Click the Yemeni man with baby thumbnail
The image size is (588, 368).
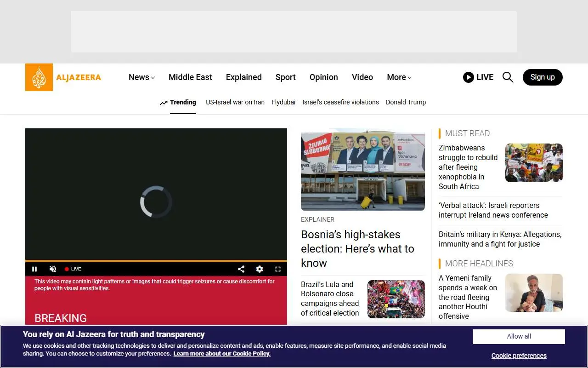pyautogui.click(x=534, y=293)
